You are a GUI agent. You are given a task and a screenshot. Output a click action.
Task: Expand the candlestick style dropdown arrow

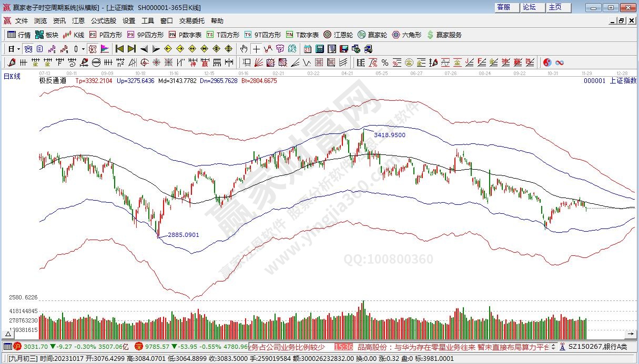pos(83,49)
